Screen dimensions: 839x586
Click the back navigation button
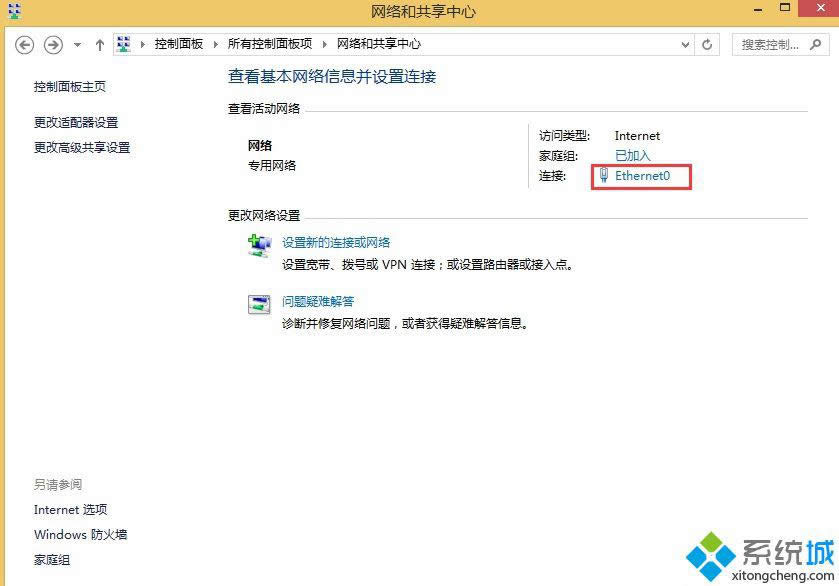(25, 44)
